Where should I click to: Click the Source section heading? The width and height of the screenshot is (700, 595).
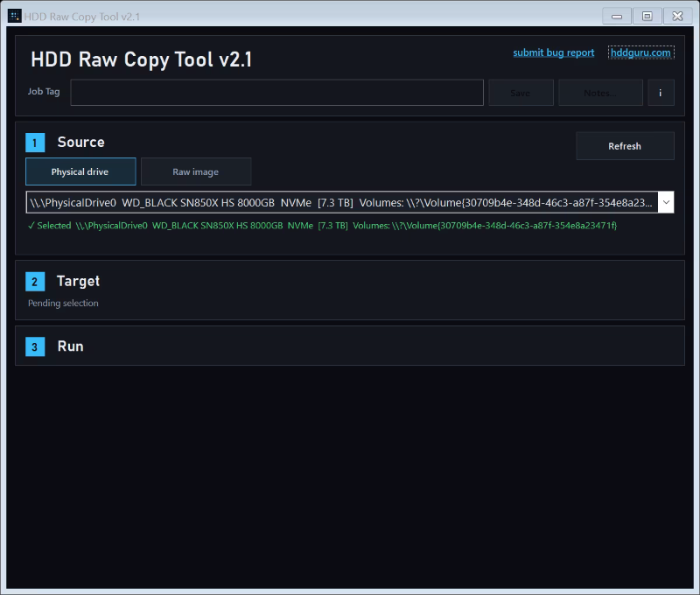[80, 142]
